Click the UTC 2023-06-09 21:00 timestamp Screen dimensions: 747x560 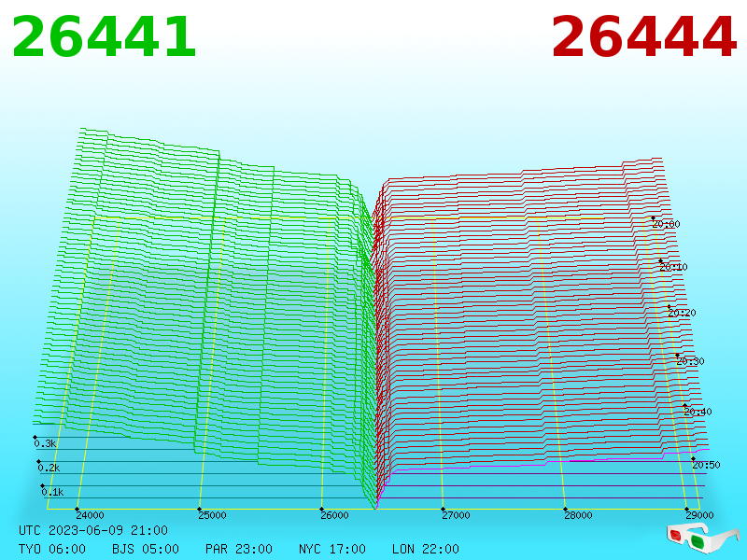pos(93,530)
